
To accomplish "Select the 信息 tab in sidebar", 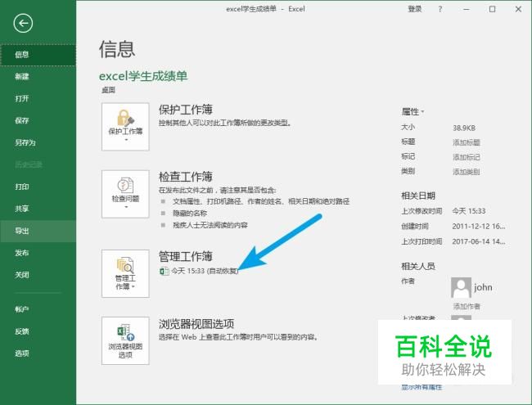I will 38,55.
